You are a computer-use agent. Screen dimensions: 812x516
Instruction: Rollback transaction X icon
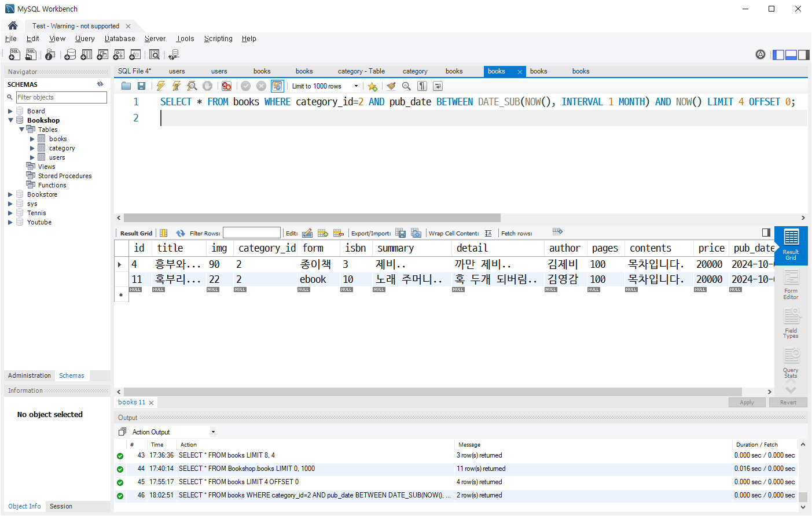[x=261, y=86]
